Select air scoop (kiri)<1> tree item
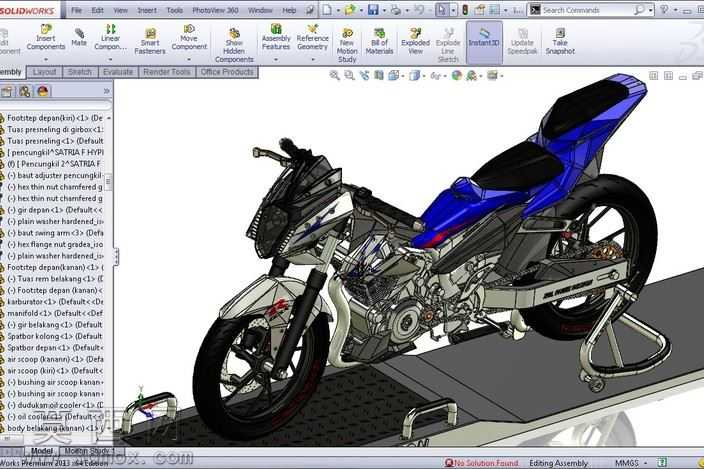The image size is (704, 469). 55,371
